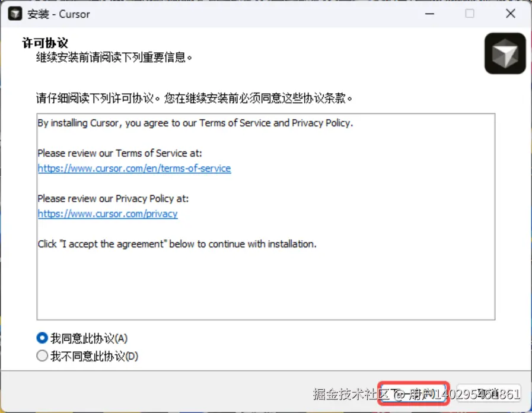Close the Cursor installer window
This screenshot has height=413, width=532.
click(x=510, y=14)
